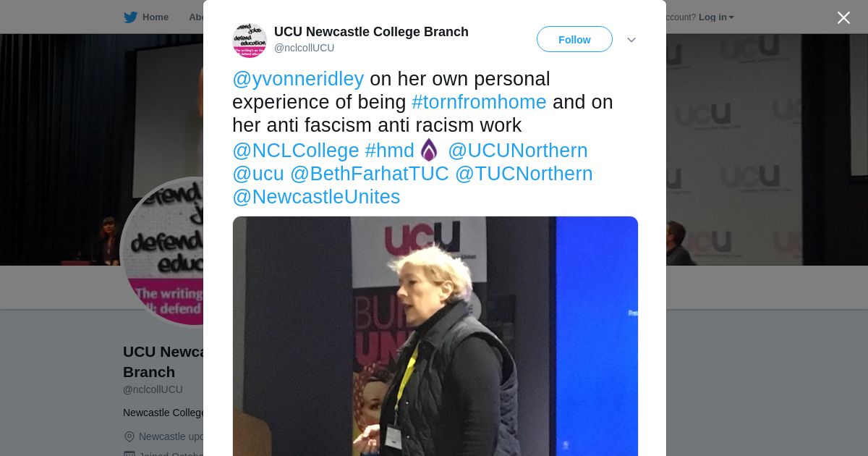Close the tweet overlay with X icon
The width and height of the screenshot is (868, 456).
[843, 17]
